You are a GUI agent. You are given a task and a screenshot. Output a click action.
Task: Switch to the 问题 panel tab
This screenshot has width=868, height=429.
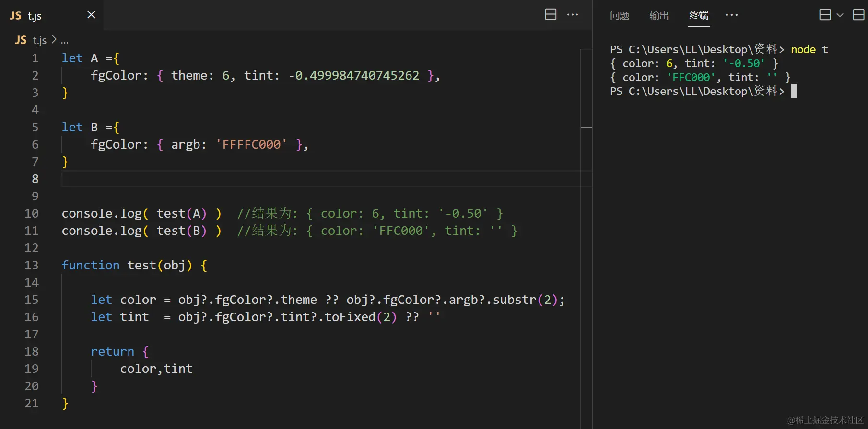click(x=620, y=15)
